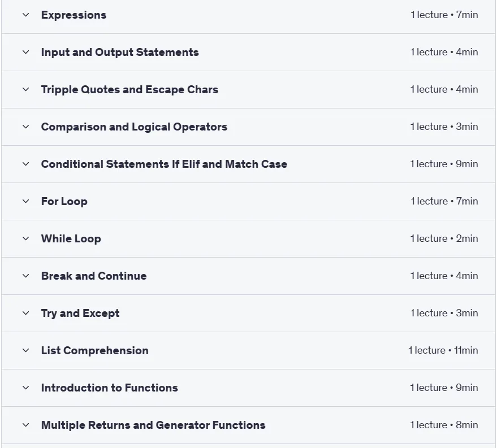This screenshot has height=448, width=497.
Task: Click chevron beside Tripple Quotes and Escape Chars
Action: tap(26, 90)
